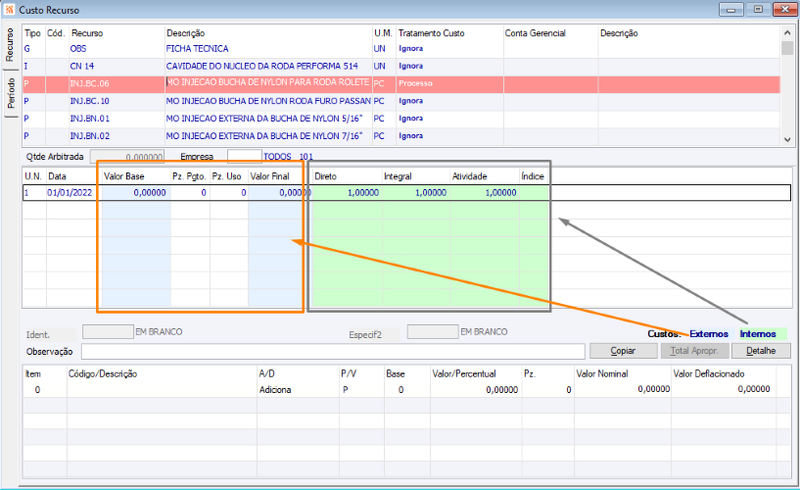800x490 pixels.
Task: Switch to the Recurso vertical tab
Action: (x=10, y=45)
